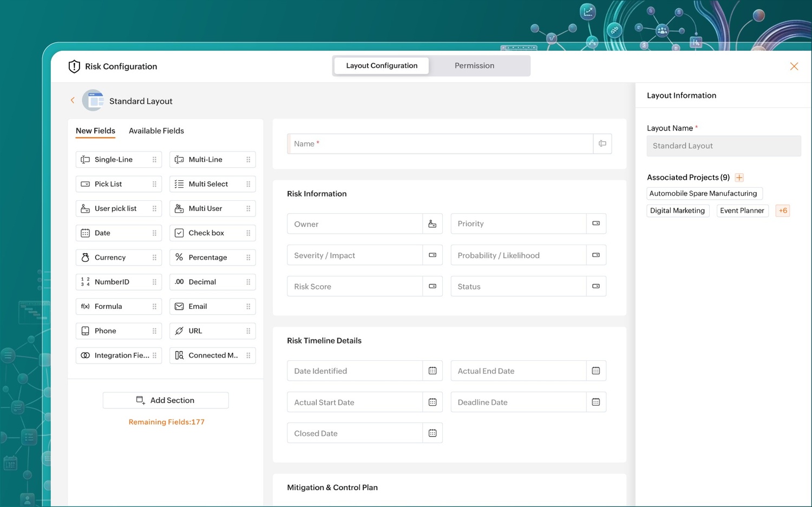The image size is (812, 507).
Task: Click the drag handle on Single-Line field
Action: pyautogui.click(x=154, y=160)
